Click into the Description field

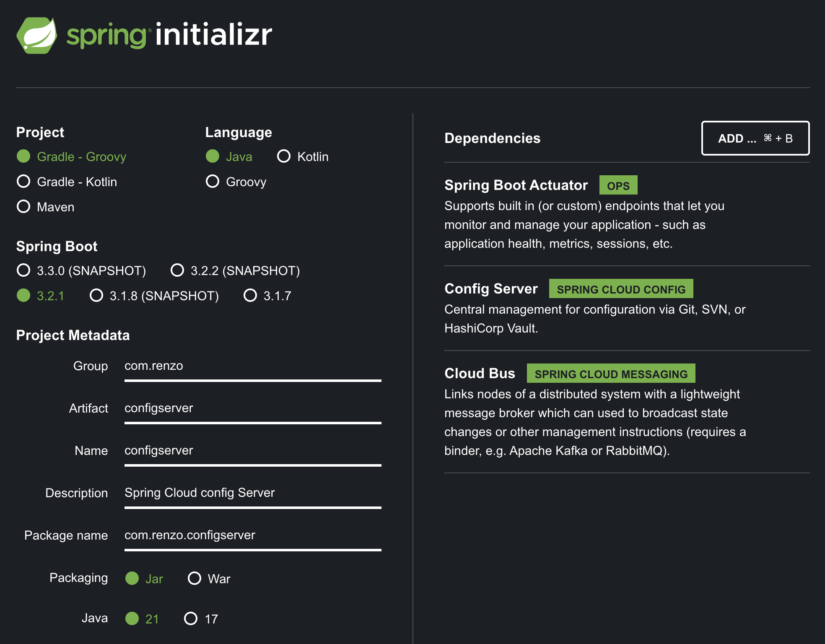pyautogui.click(x=252, y=493)
